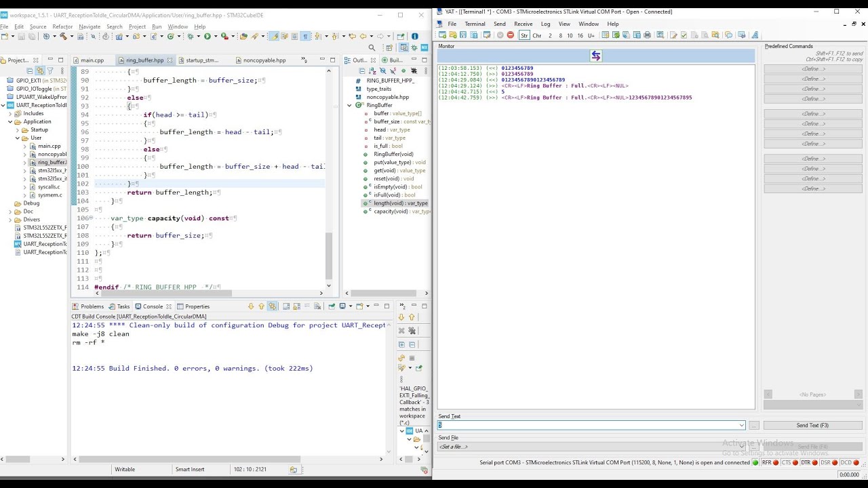The height and width of the screenshot is (488, 868).
Task: Open the Navigate menu in STM32CubeIDE
Action: click(x=90, y=26)
